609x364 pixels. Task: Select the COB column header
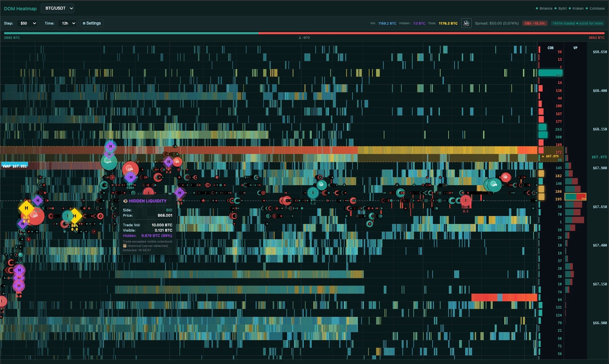click(x=551, y=48)
